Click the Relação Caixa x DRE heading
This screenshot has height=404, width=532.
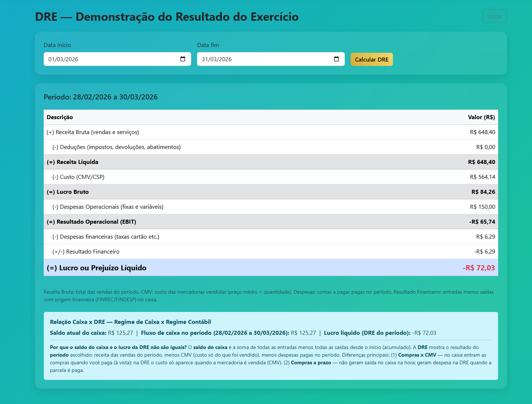coord(130,322)
